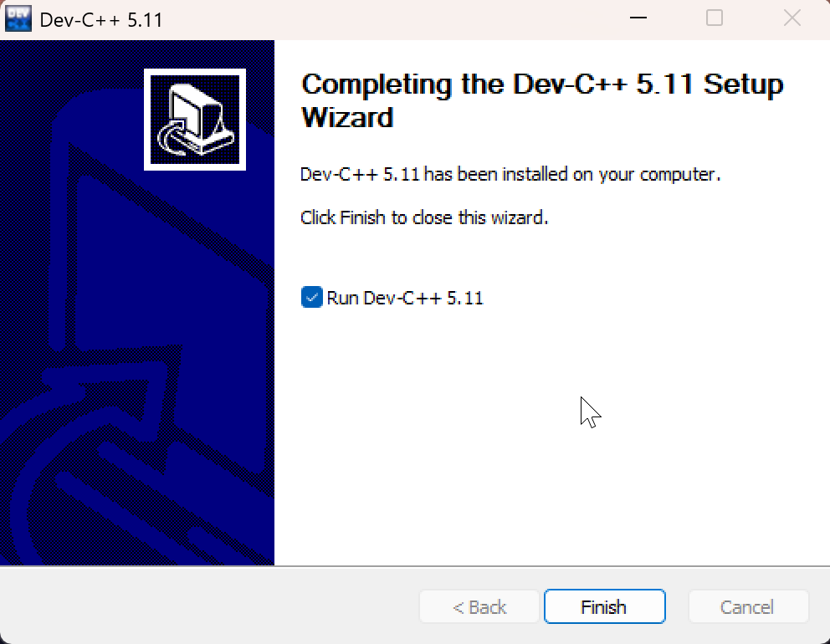Click the installer computer logo image
830x644 pixels.
[195, 120]
